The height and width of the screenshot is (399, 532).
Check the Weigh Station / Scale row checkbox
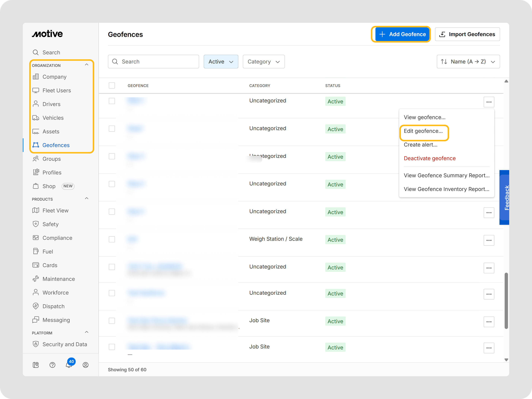(112, 239)
